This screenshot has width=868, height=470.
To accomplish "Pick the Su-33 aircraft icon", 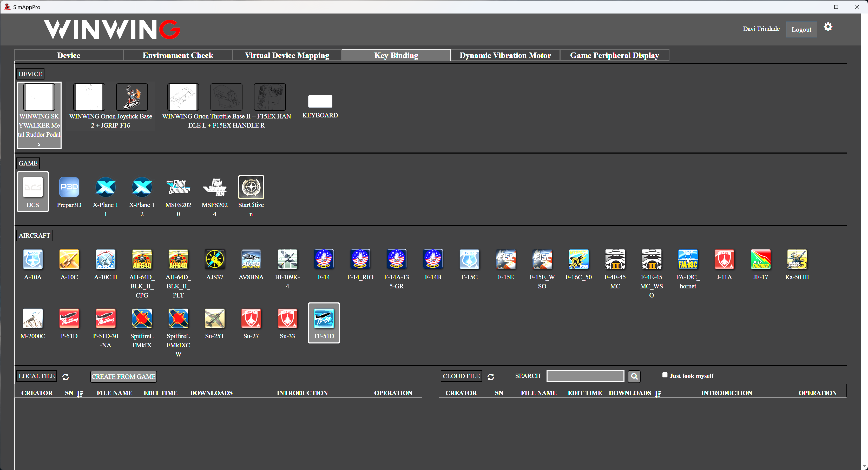I will tap(287, 318).
